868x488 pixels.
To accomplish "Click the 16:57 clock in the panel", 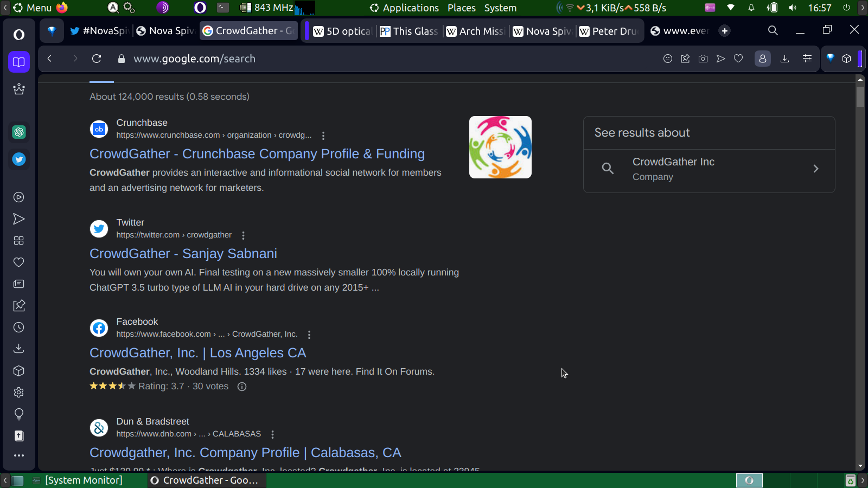I will click(x=820, y=8).
